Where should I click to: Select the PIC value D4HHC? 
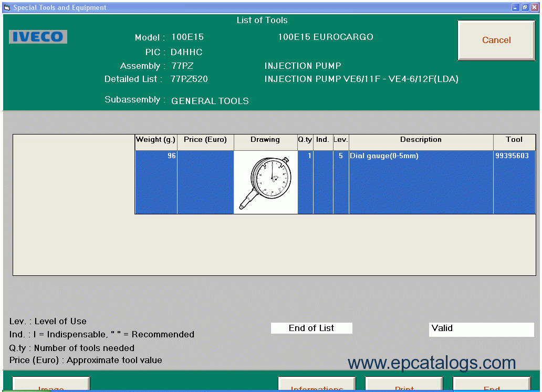[x=186, y=52]
